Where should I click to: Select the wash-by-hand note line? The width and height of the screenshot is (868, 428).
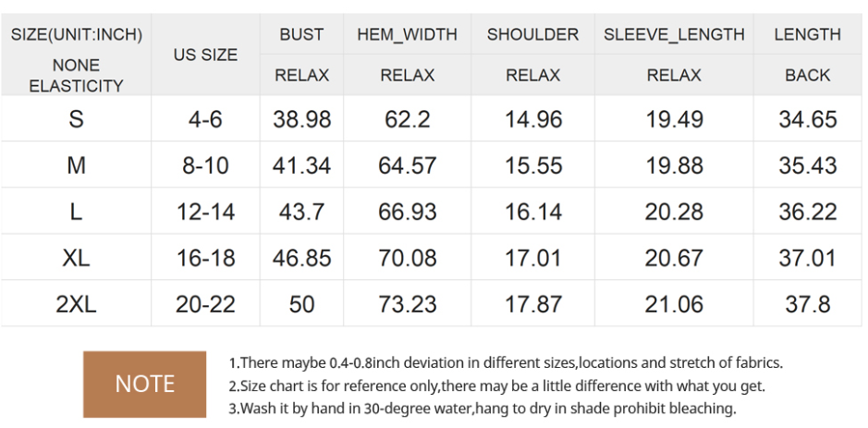(482, 408)
